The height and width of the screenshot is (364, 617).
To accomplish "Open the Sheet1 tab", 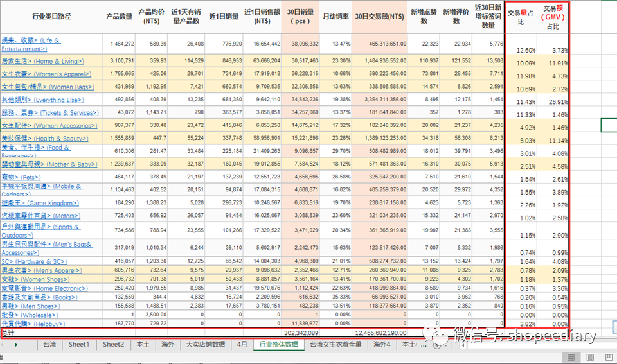I will click(78, 344).
